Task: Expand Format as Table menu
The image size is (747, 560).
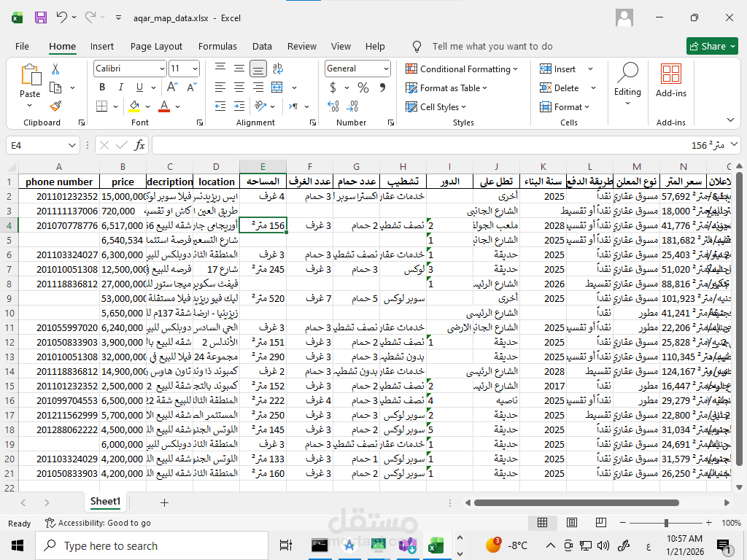Action: click(x=446, y=88)
